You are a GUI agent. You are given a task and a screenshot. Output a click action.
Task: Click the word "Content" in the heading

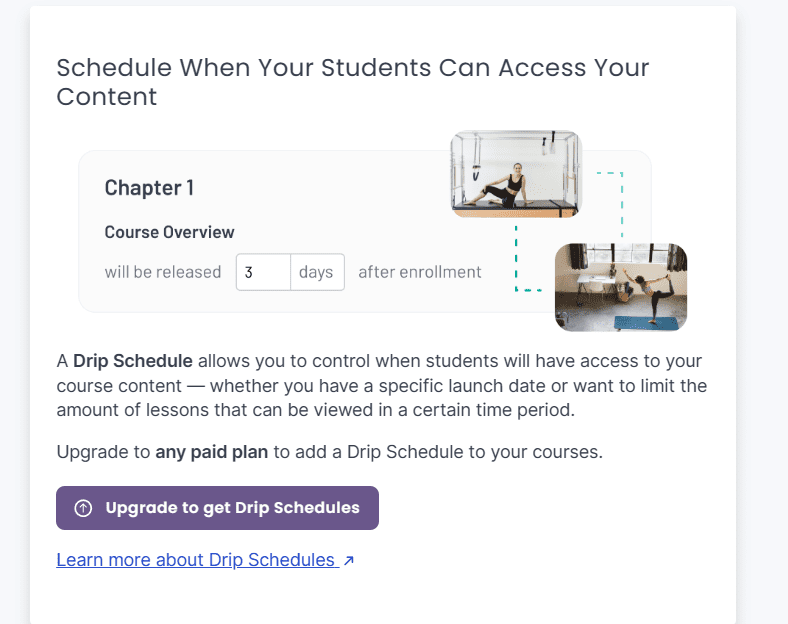pos(107,97)
